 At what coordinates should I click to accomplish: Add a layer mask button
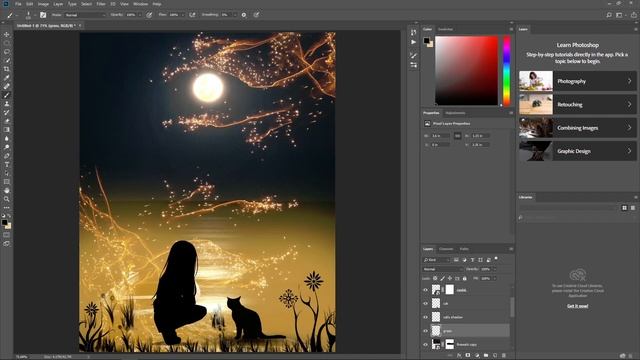(468, 356)
